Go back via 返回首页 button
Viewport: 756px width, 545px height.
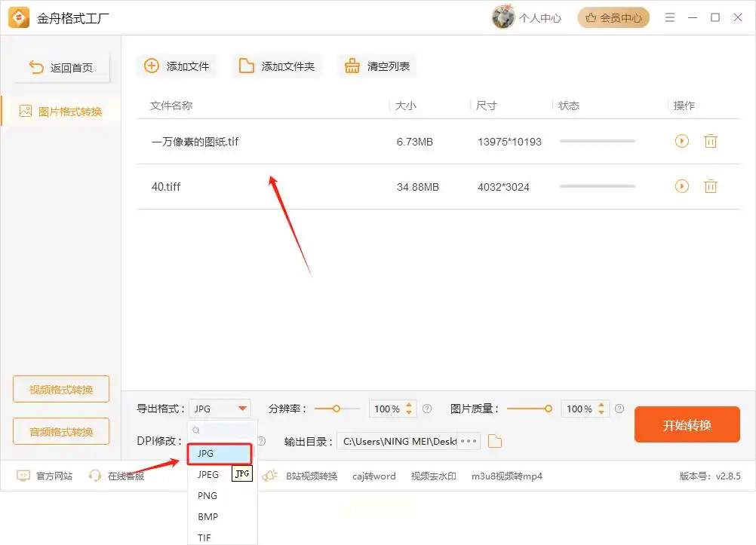point(61,67)
